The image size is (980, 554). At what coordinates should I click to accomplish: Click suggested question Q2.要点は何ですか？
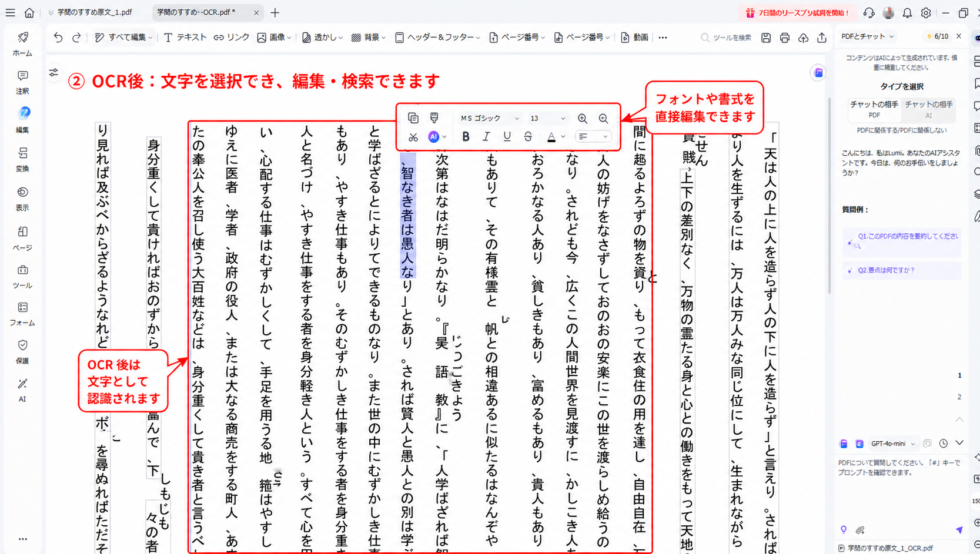pos(902,270)
